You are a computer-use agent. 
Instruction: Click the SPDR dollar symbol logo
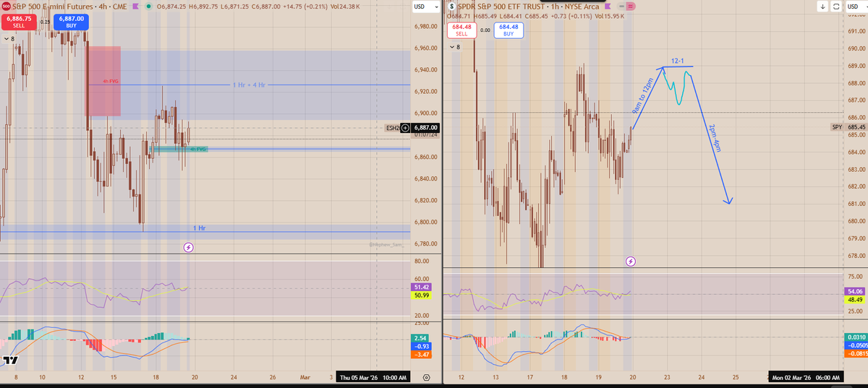point(452,7)
